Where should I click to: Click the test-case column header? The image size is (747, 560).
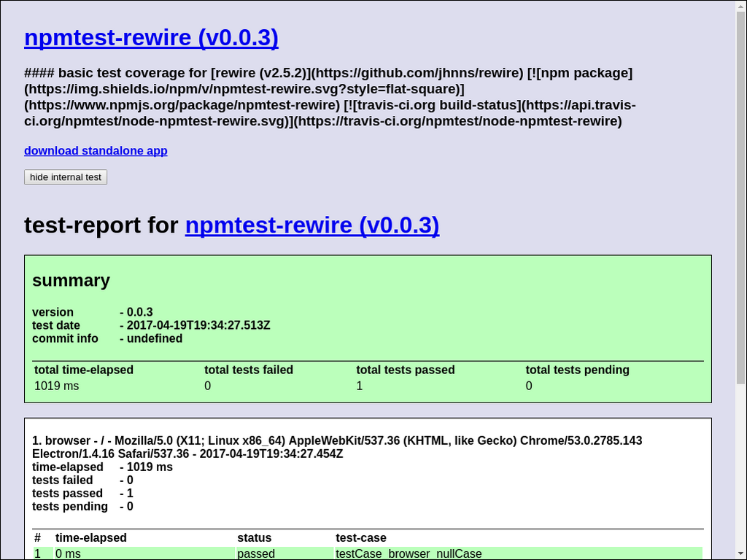pyautogui.click(x=360, y=537)
